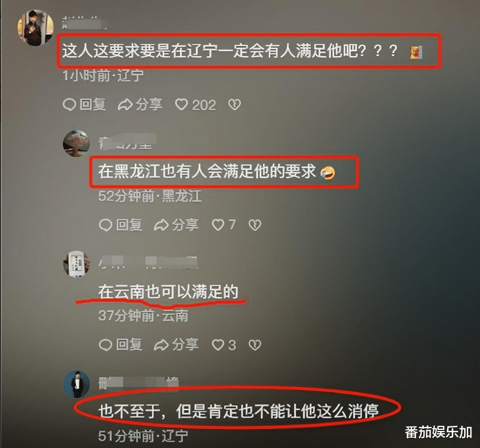Like the Yunnan comment with 3 likes
Screen dimensions: 480x448
tap(224, 345)
